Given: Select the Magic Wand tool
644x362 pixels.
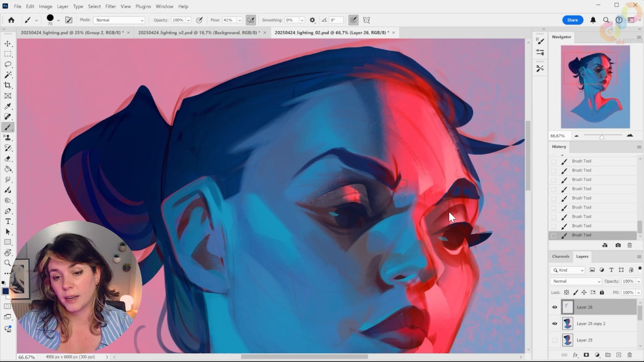Looking at the screenshot, I should point(8,75).
